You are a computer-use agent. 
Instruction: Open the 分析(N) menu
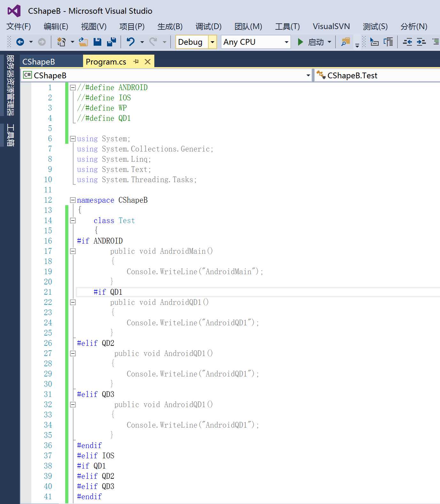[x=414, y=26]
